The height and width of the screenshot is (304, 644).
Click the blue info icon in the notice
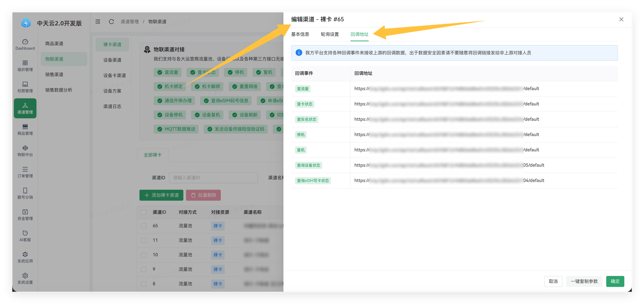(x=299, y=53)
